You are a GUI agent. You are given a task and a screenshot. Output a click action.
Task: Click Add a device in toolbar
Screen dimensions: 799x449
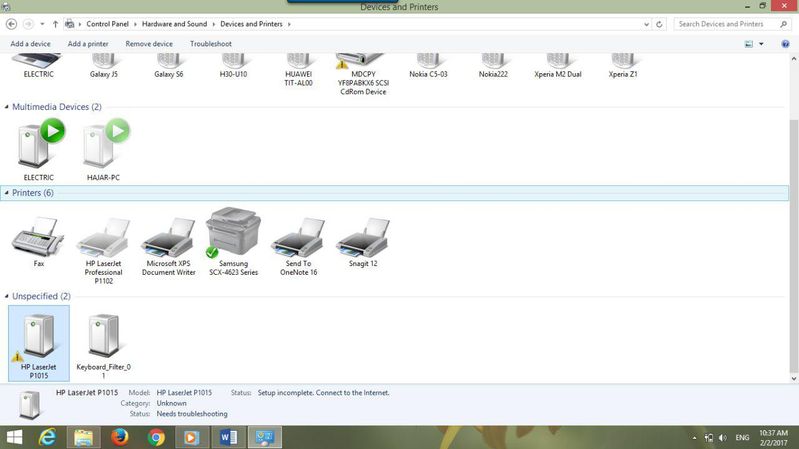pos(30,44)
